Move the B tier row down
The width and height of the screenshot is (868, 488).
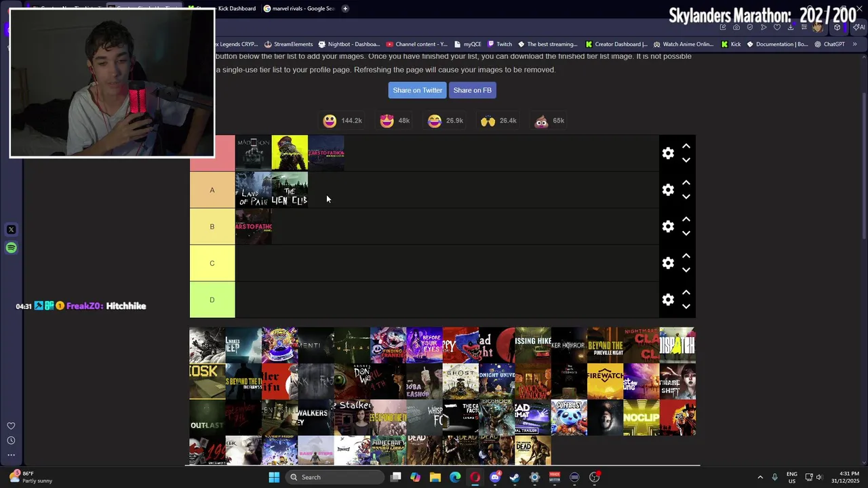coord(686,233)
